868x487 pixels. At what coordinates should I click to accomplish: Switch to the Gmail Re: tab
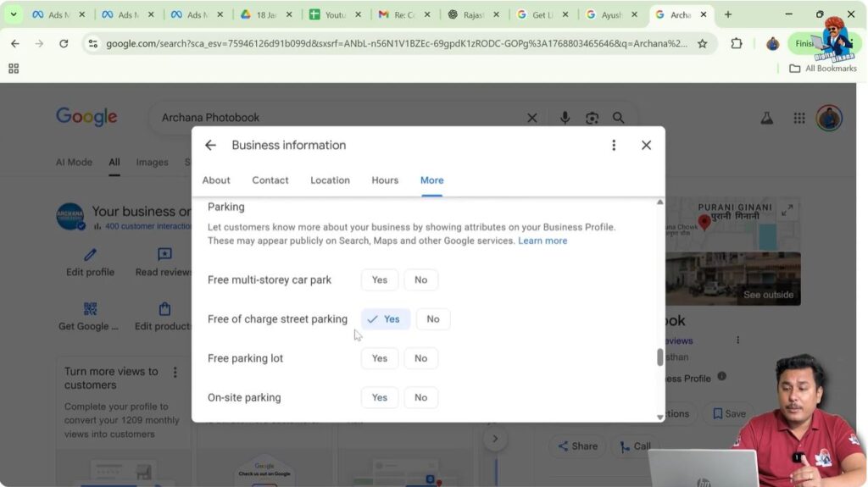tap(403, 15)
